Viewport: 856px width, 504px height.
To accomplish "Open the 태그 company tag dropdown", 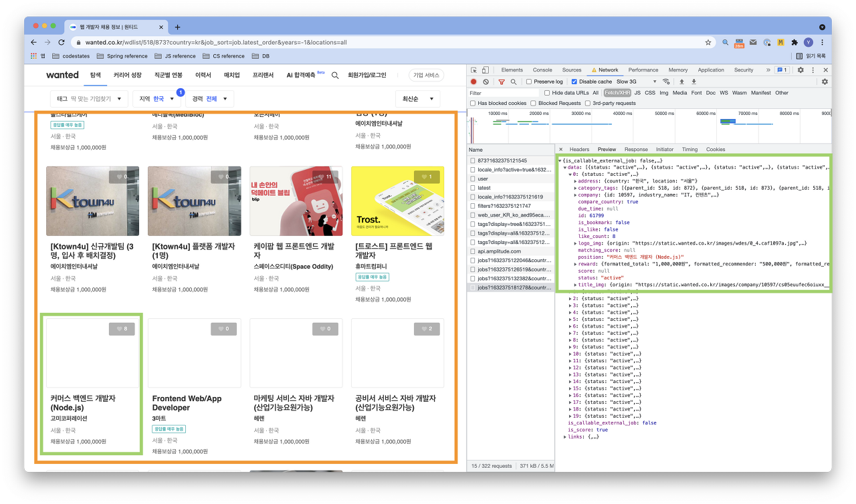I will click(x=88, y=99).
